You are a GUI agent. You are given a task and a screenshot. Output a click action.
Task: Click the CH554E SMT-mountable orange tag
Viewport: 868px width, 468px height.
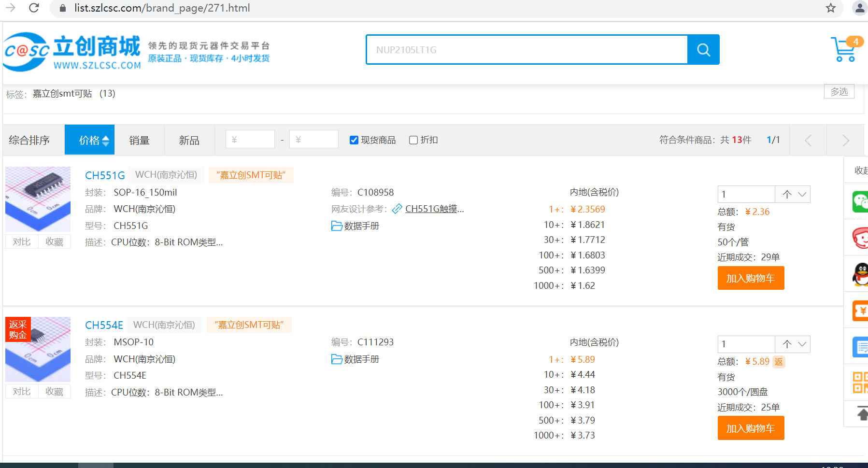249,325
